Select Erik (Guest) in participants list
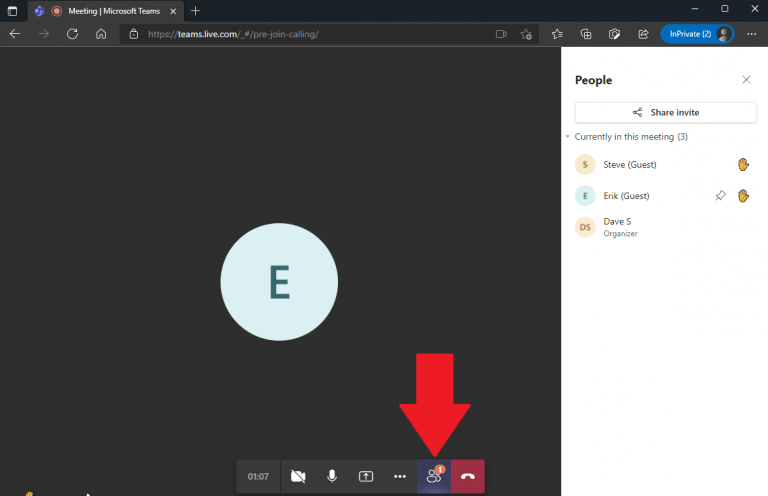This screenshot has height=496, width=768. 664,196
